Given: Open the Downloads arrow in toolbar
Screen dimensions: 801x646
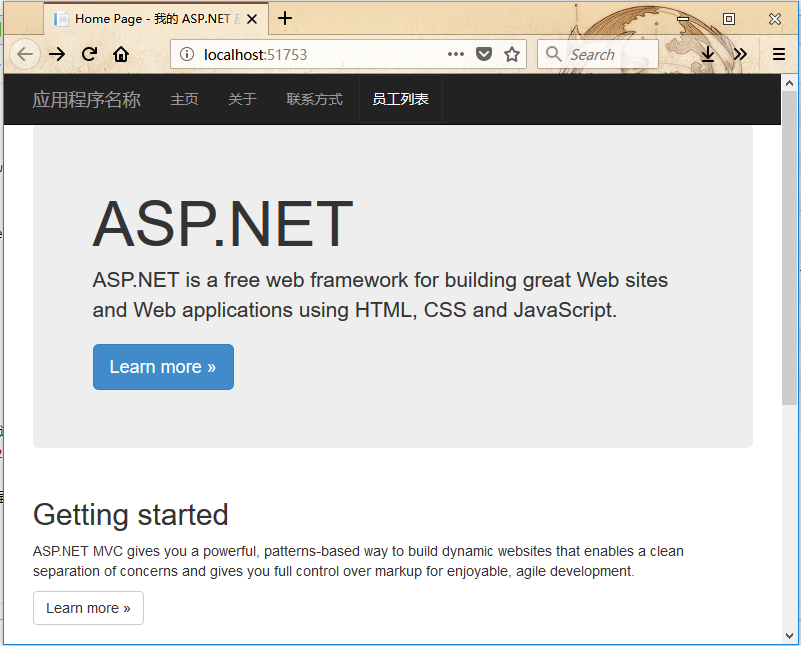Looking at the screenshot, I should click(708, 54).
